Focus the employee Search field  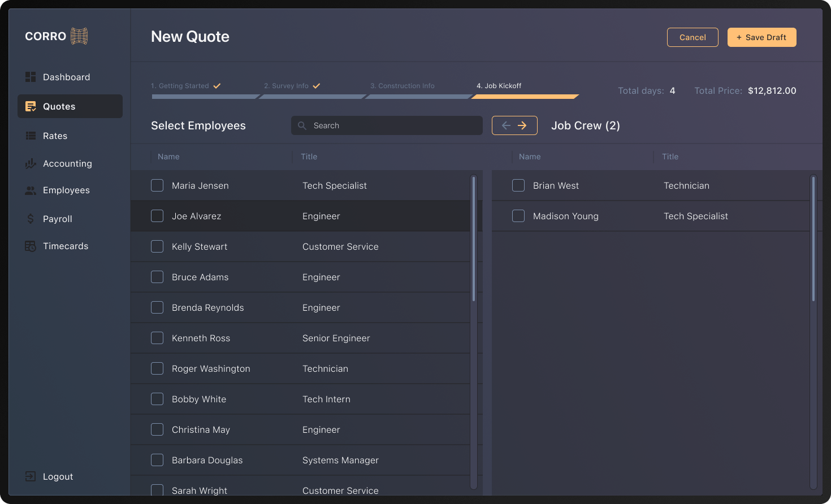click(x=387, y=125)
